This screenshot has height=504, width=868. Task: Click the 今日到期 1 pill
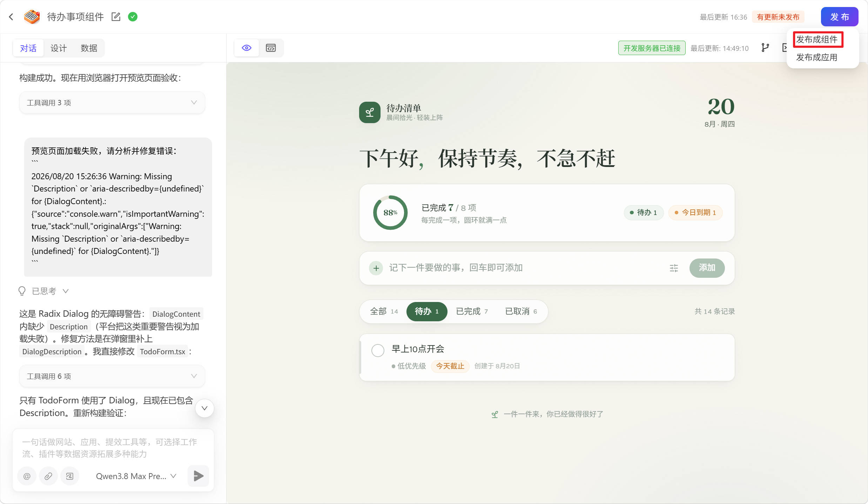click(x=695, y=213)
